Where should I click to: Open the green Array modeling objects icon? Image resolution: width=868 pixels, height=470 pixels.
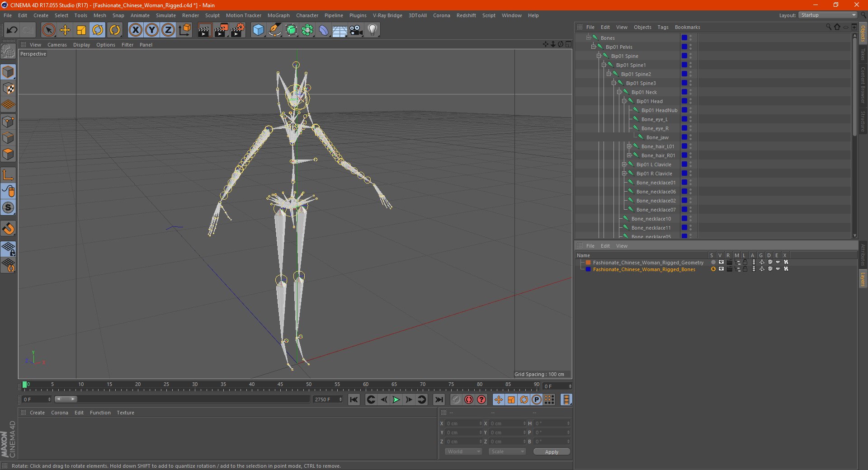click(x=307, y=30)
